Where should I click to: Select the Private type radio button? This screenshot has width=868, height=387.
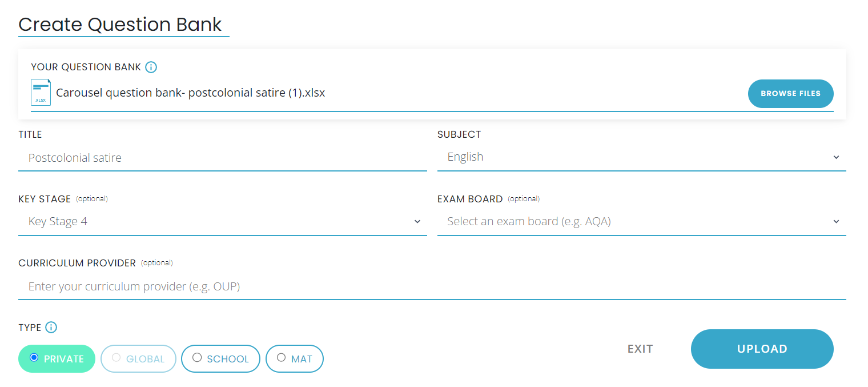tap(34, 358)
